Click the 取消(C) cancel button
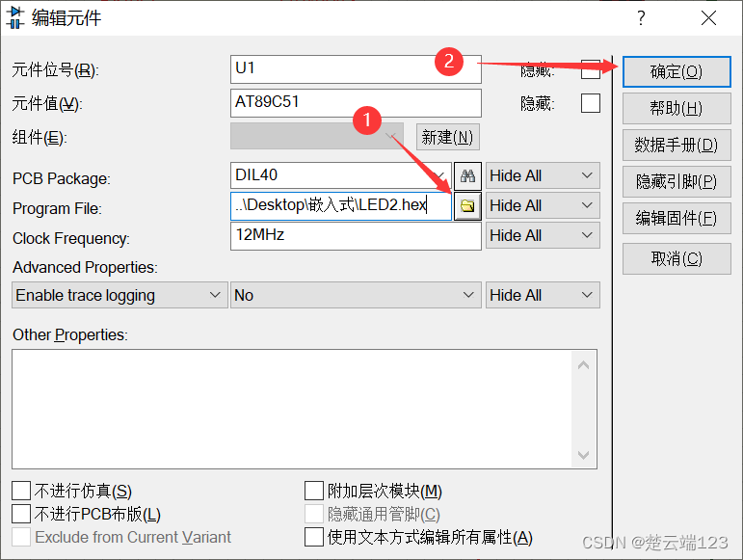Image resolution: width=743 pixels, height=560 pixels. pos(677,258)
